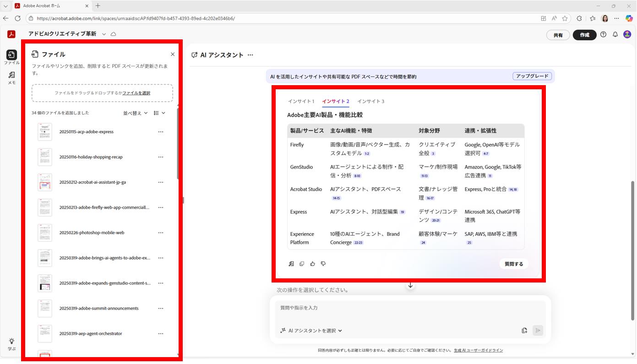Click the send message paper plane icon
637x364 pixels.
538,330
